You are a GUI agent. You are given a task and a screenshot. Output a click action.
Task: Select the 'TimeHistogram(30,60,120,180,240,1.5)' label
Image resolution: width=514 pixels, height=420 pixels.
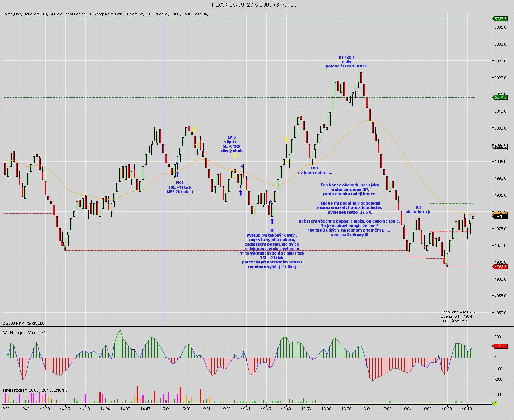[x=36, y=390]
